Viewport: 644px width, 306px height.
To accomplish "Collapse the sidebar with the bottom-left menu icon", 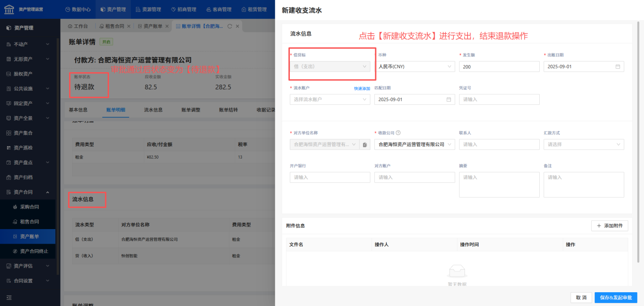I will pos(9,297).
